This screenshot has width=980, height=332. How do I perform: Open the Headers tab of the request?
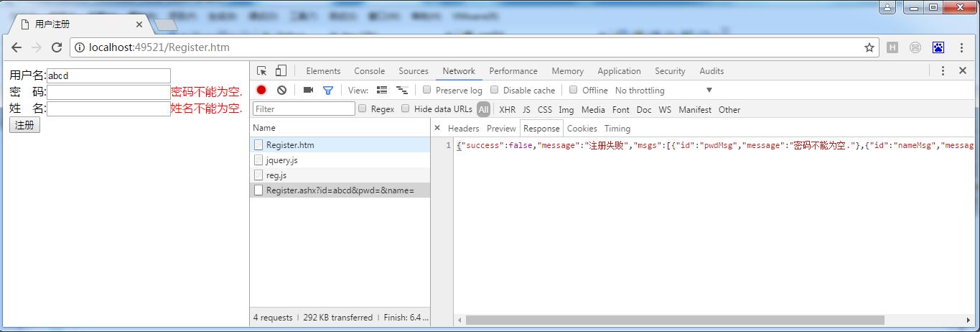(x=463, y=128)
